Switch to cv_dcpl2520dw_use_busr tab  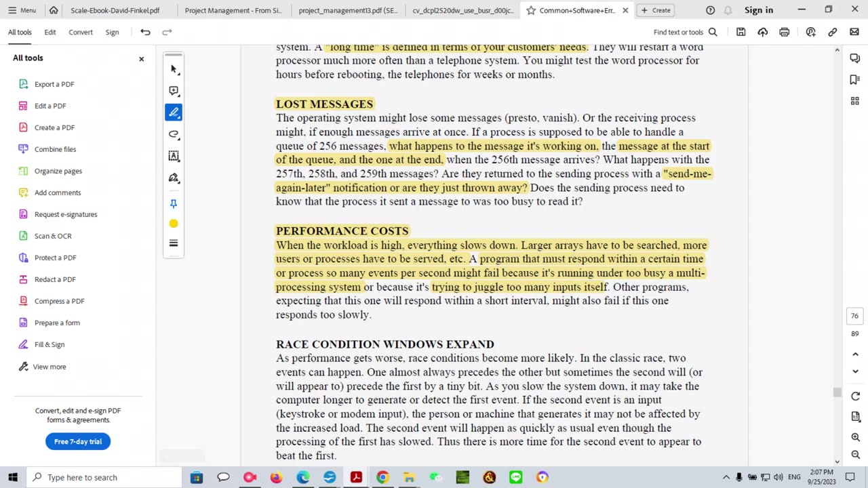[463, 10]
